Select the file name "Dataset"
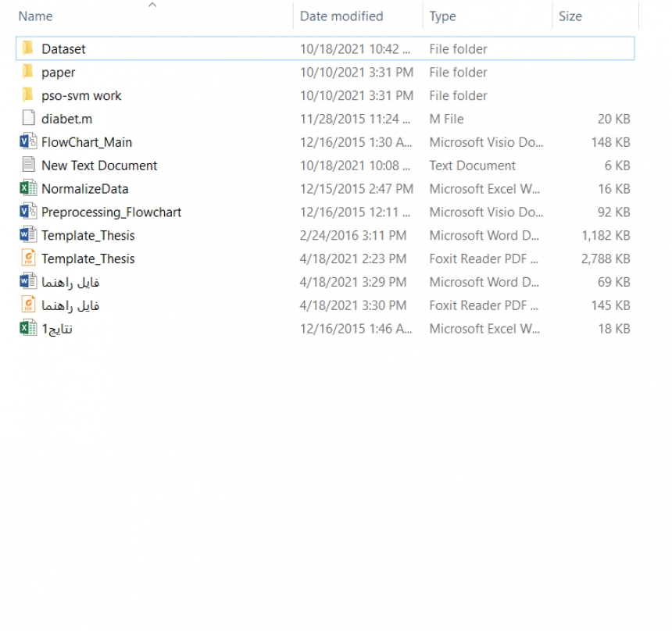The width and height of the screenshot is (672, 631). [x=63, y=49]
